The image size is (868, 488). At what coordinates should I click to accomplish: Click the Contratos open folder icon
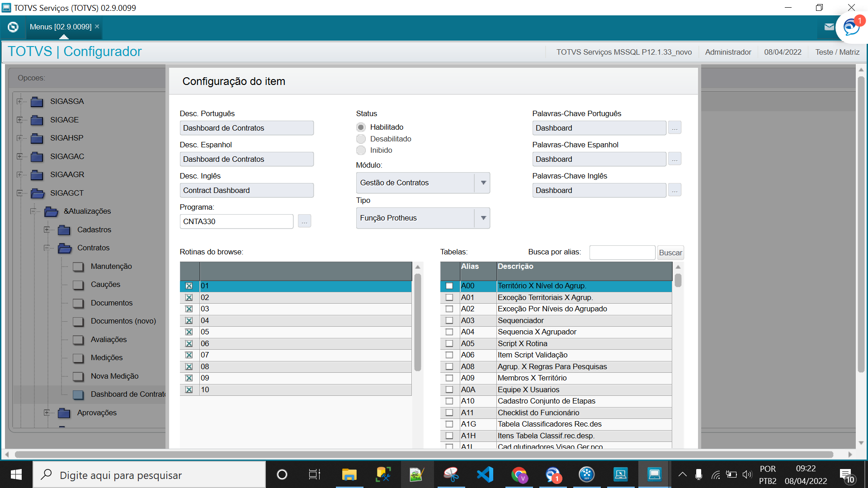[65, 248]
